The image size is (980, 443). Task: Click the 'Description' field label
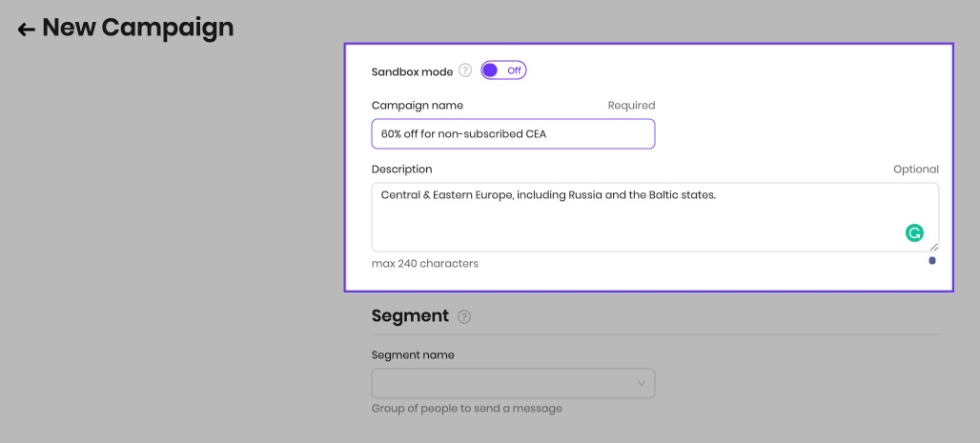tap(402, 170)
